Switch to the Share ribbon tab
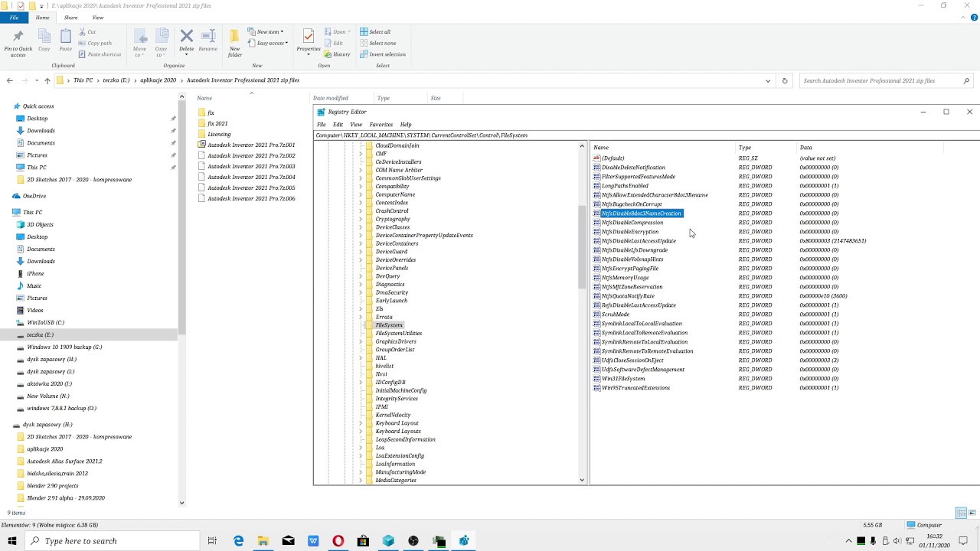Image resolution: width=980 pixels, height=551 pixels. tap(70, 18)
